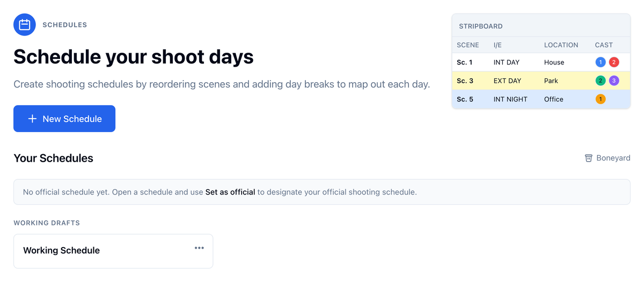Click the INT DAY cell
The height and width of the screenshot is (282, 644).
[x=507, y=62]
